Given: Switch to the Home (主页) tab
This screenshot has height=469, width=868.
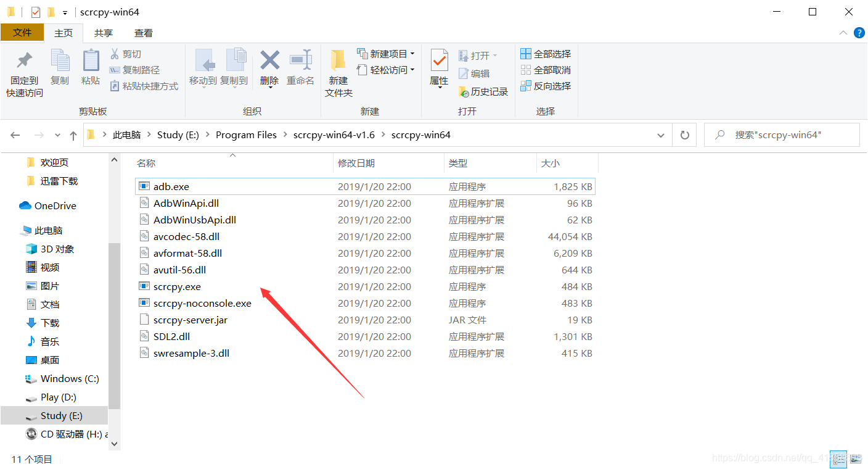Looking at the screenshot, I should click(63, 33).
